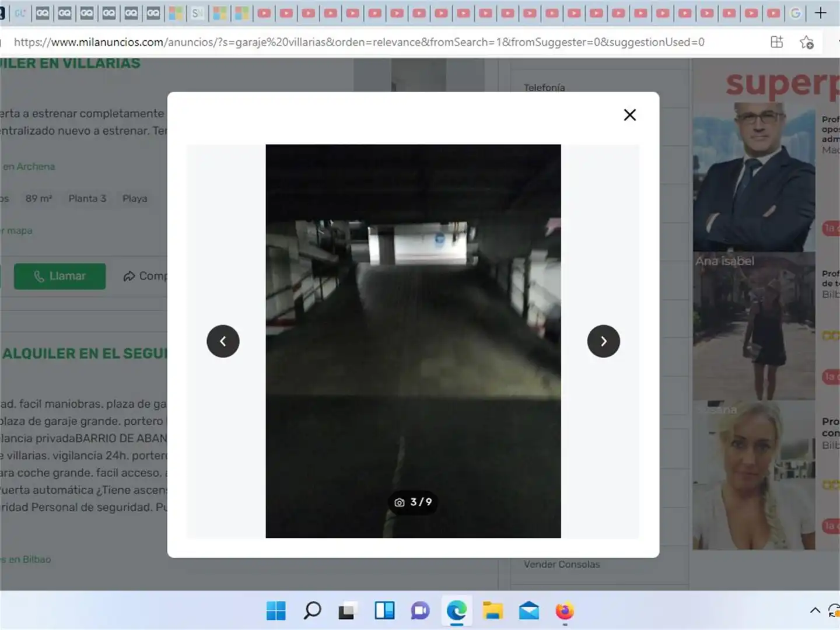Switch to the Google G tab
This screenshot has height=630, width=840.
pos(796,13)
